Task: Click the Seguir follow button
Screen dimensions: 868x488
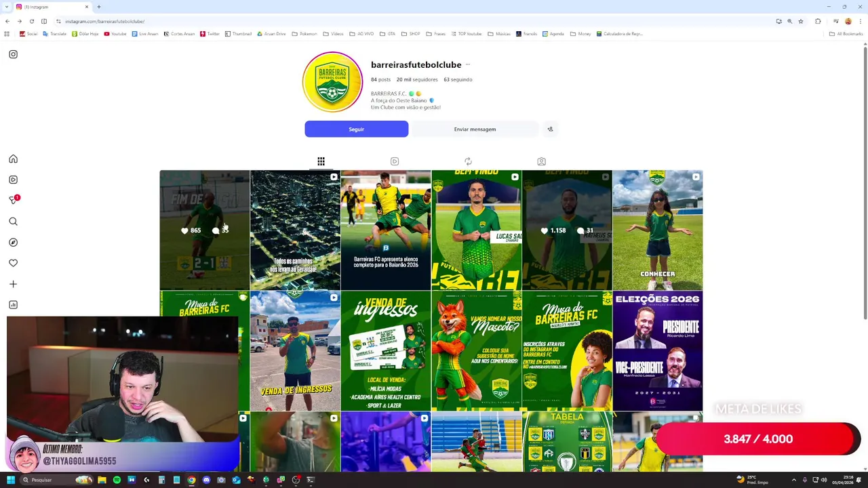Action: [x=356, y=129]
